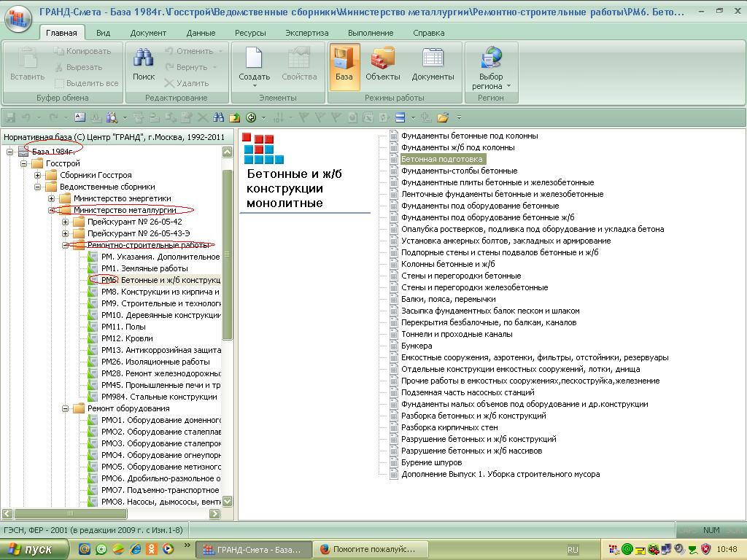Click the document icon beside Бункера

(x=393, y=346)
